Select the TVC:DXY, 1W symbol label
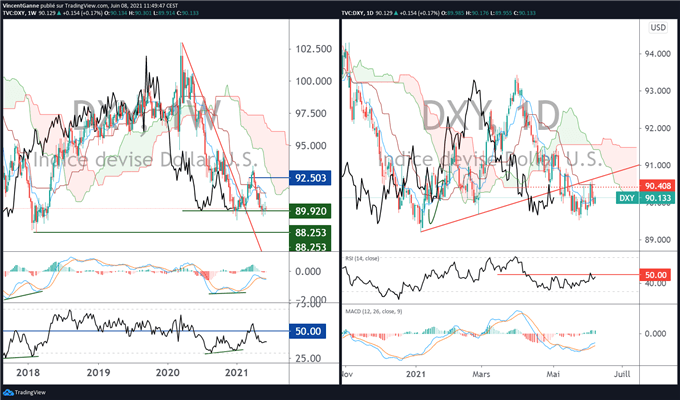The image size is (680, 400). click(x=20, y=13)
